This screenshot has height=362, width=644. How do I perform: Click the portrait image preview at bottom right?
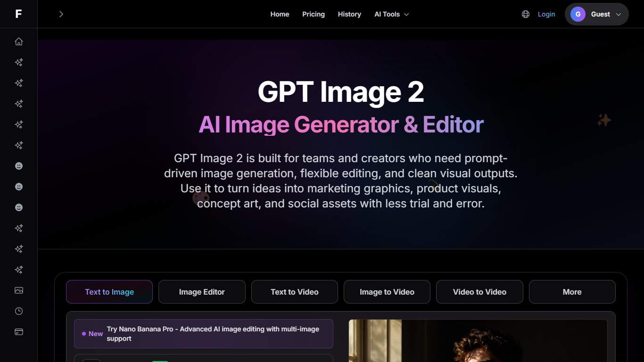478,341
